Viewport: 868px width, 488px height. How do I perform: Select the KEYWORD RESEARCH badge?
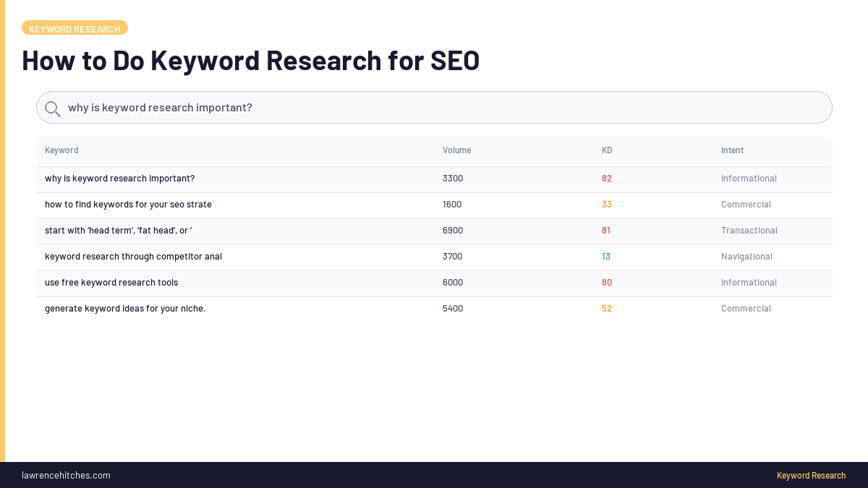pyautogui.click(x=75, y=28)
